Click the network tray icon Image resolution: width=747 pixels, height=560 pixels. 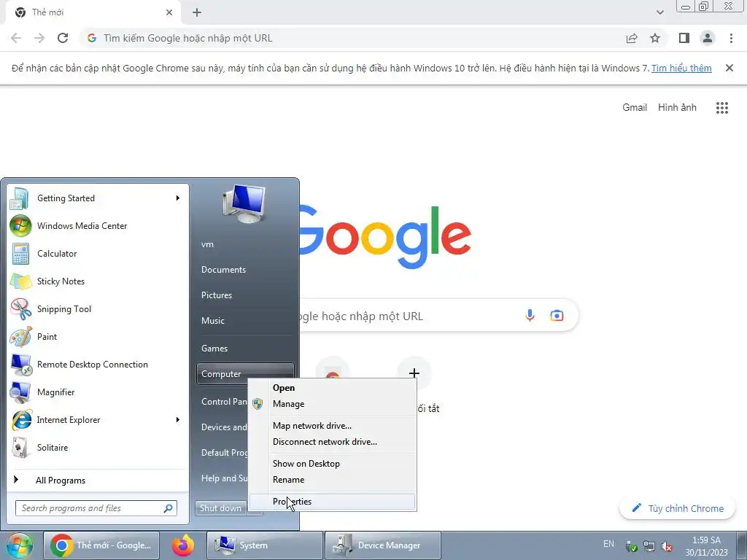coord(649,546)
